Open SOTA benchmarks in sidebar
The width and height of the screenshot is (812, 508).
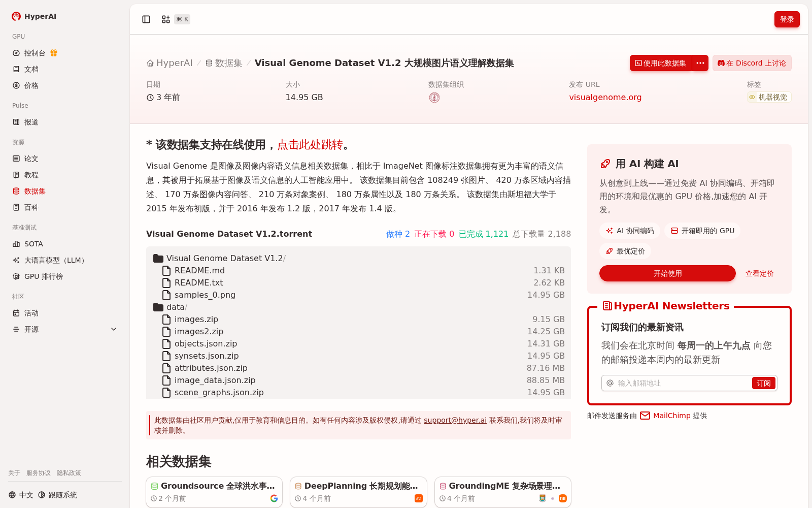tap(28, 244)
